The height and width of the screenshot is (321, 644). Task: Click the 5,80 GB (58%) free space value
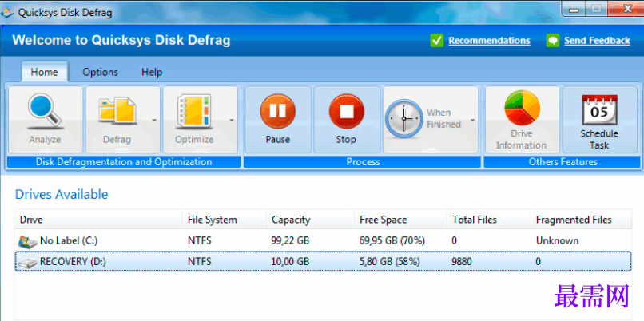tap(389, 261)
